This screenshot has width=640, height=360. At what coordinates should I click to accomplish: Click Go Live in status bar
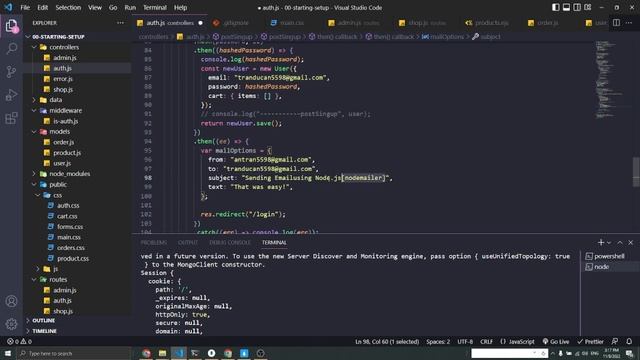556,342
